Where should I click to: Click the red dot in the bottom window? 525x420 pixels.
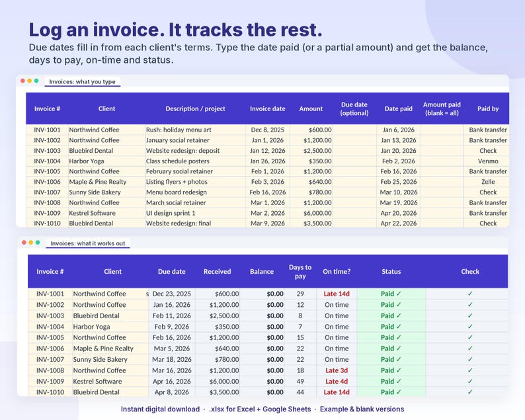24,243
